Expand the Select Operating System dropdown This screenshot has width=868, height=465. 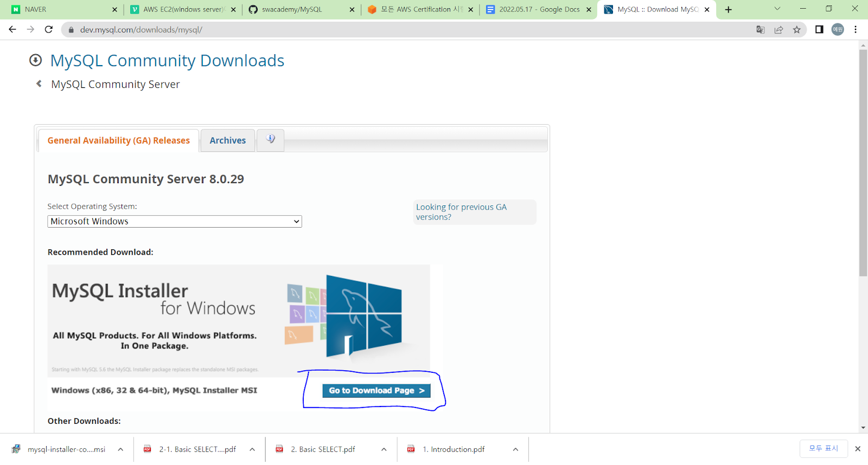point(175,221)
